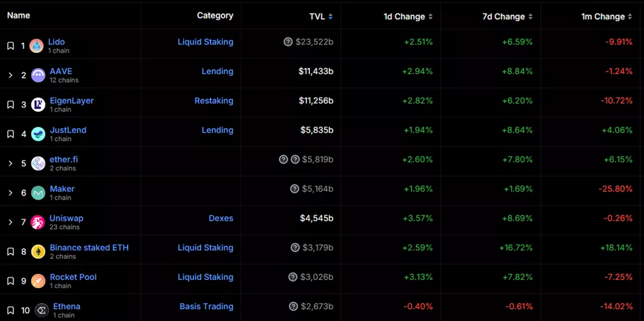
Task: Click the Binance staked ETH logo icon
Action: click(38, 252)
